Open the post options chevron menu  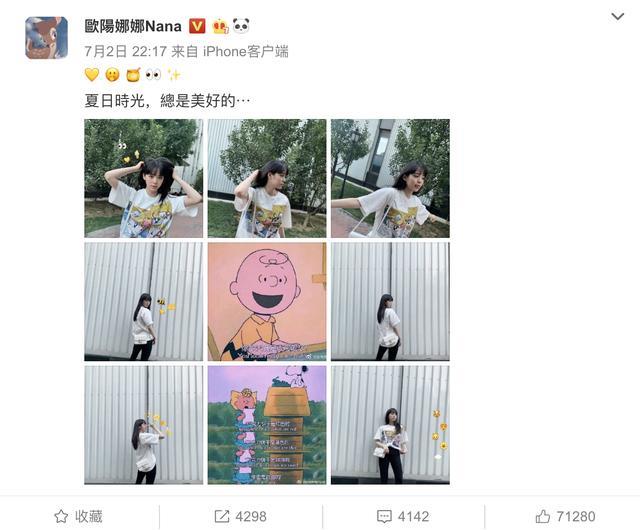[618, 16]
